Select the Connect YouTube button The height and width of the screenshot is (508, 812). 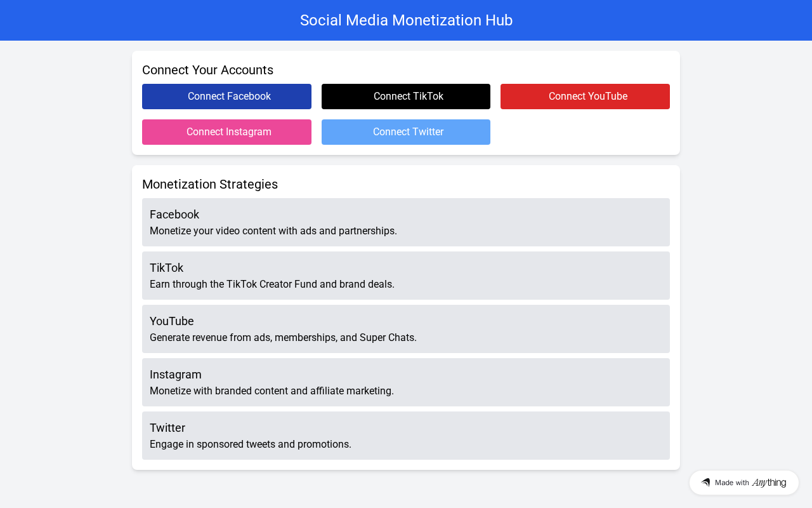coord(585,97)
